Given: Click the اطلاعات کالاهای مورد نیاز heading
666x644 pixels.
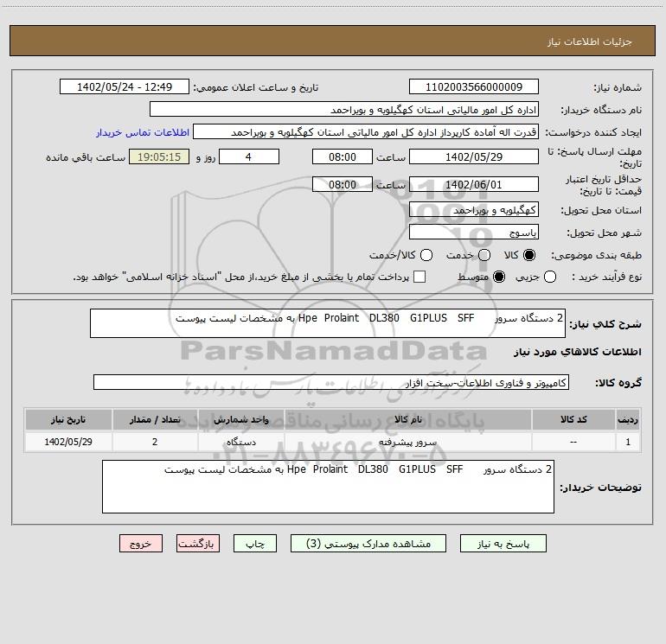Looking at the screenshot, I should point(577,352).
